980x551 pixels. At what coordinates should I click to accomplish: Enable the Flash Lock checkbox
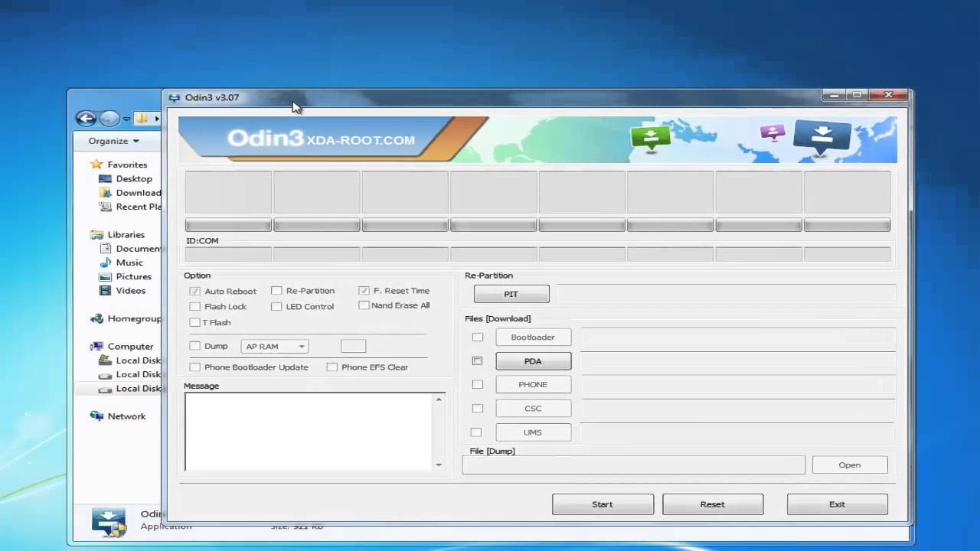[x=195, y=307]
